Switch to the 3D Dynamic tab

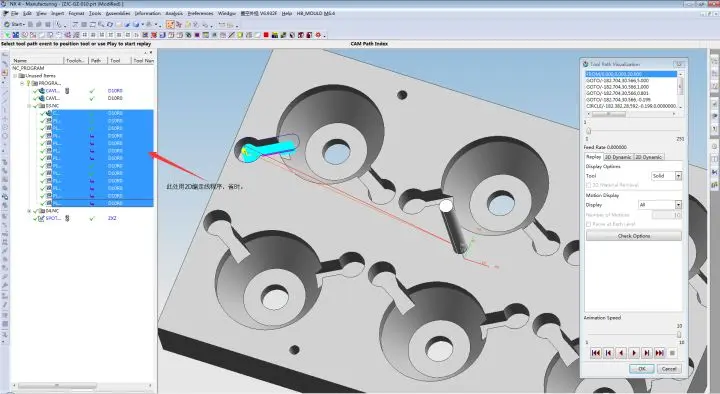(x=618, y=157)
